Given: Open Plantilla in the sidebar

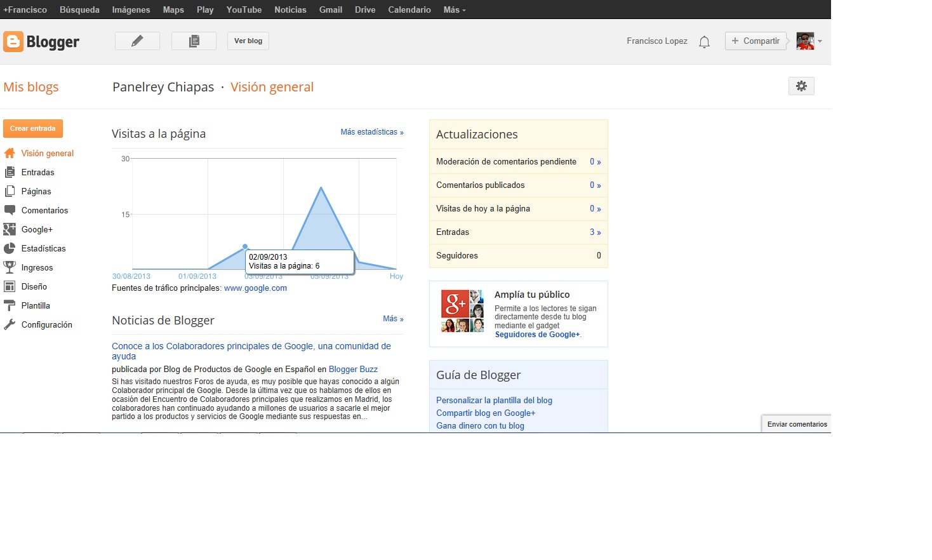Looking at the screenshot, I should (36, 305).
